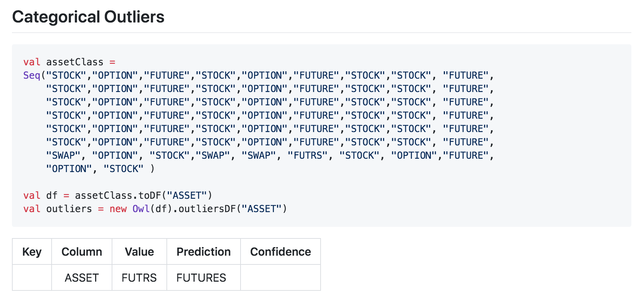Click the "Prediction" table header
This screenshot has height=295, width=644.
(x=204, y=252)
